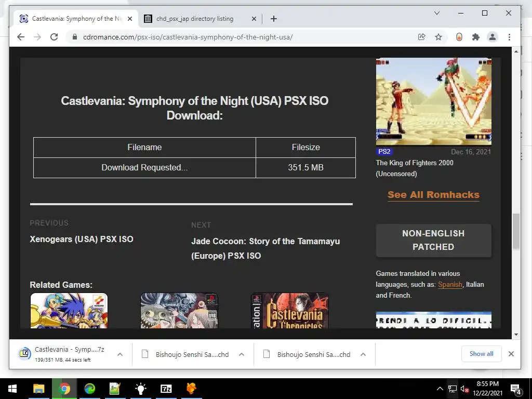The height and width of the screenshot is (399, 532).
Task: Click the address bar URL
Action: click(x=188, y=37)
